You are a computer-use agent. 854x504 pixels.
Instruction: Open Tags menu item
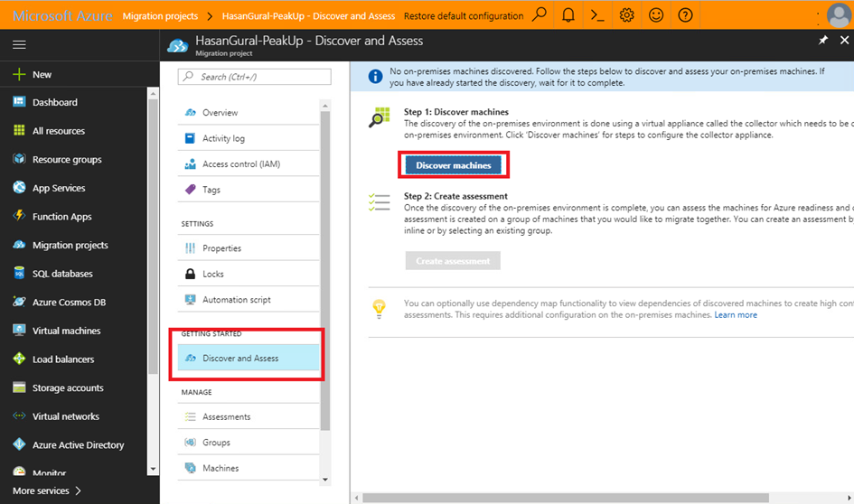click(249, 190)
